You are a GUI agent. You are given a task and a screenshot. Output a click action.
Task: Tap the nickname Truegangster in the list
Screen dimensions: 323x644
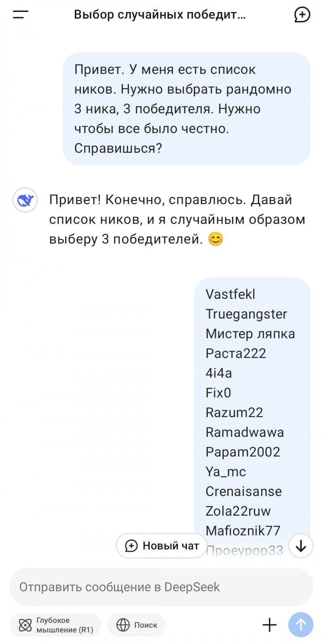246,314
